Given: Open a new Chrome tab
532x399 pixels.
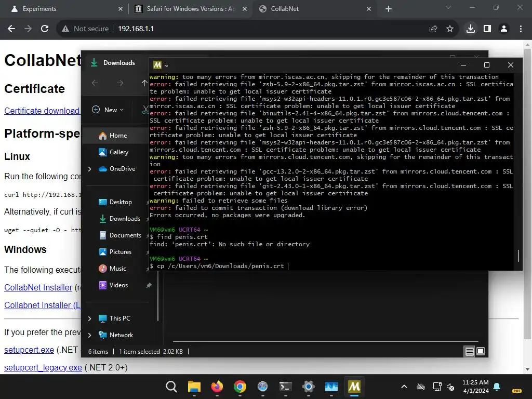Looking at the screenshot, I should click(389, 9).
